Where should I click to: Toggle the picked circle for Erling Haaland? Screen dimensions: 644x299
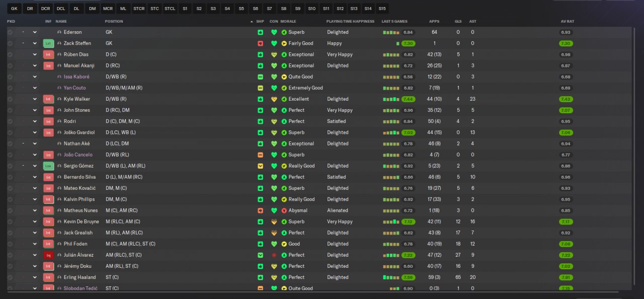pos(10,277)
